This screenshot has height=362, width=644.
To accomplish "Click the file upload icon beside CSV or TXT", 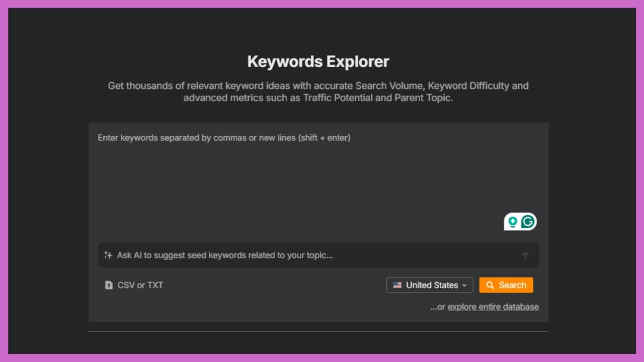I will [109, 285].
